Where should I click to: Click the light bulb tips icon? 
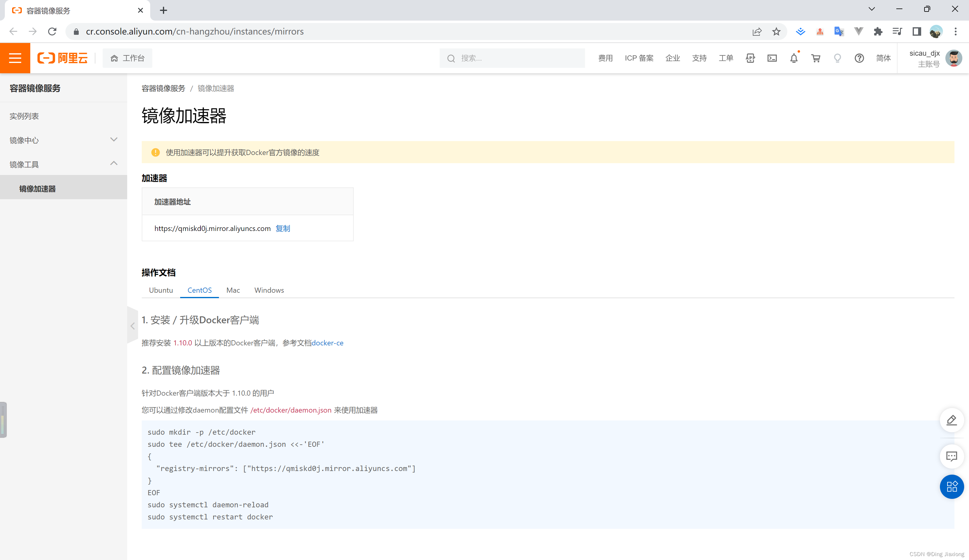pos(838,58)
